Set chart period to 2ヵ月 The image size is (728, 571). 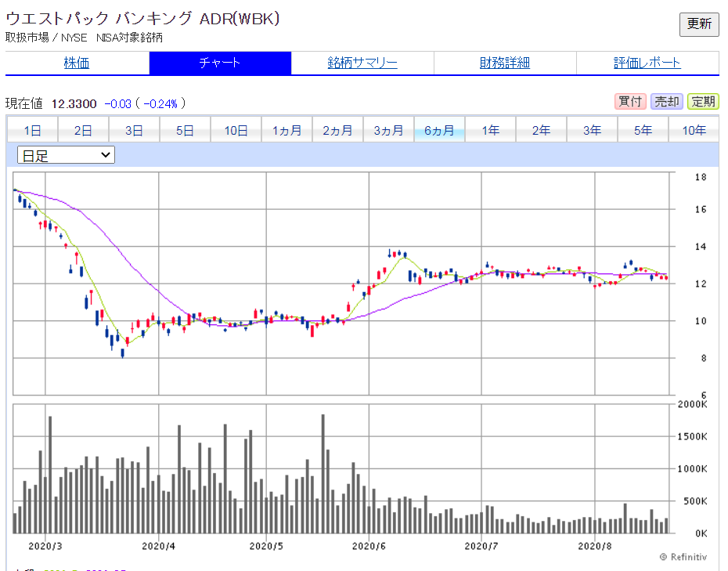click(337, 131)
